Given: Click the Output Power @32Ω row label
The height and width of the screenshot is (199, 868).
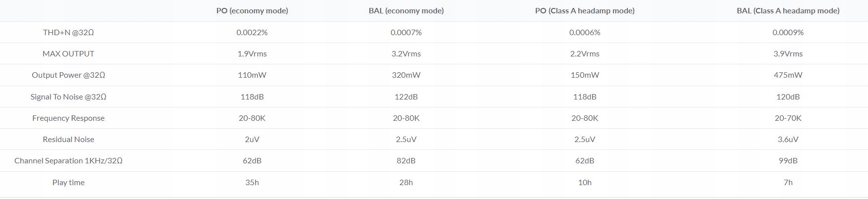Looking at the screenshot, I should point(68,75).
